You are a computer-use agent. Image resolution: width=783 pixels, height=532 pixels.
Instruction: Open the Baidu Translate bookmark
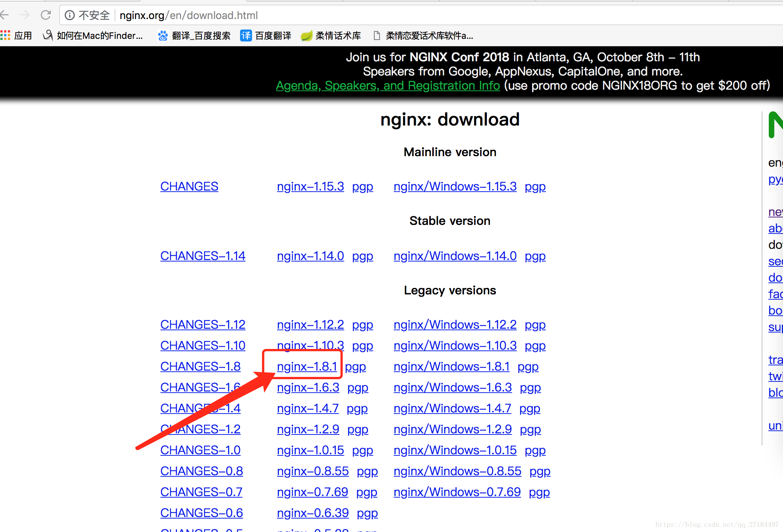pos(265,35)
